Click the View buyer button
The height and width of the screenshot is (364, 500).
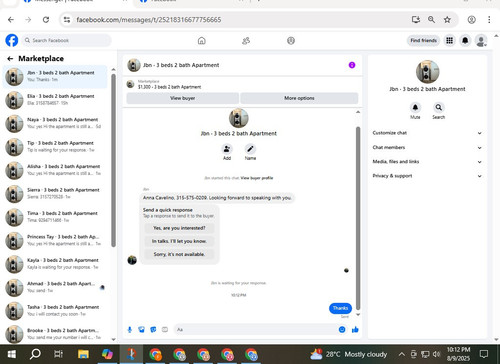(x=182, y=98)
